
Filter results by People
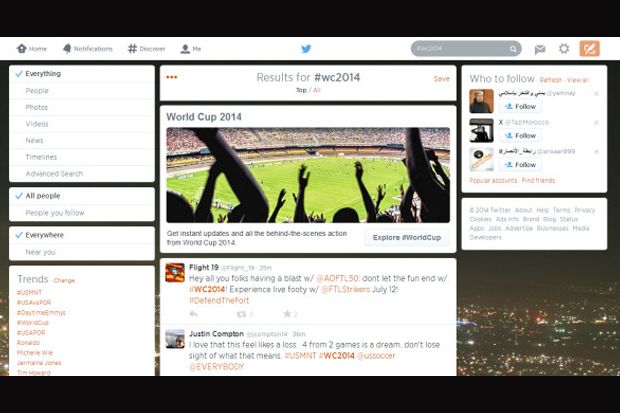[82, 91]
